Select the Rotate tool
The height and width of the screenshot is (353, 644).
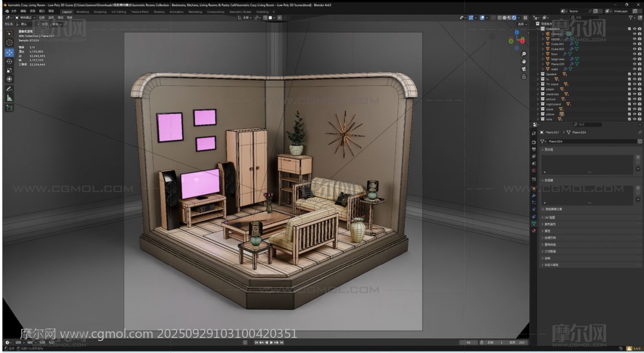pyautogui.click(x=10, y=61)
